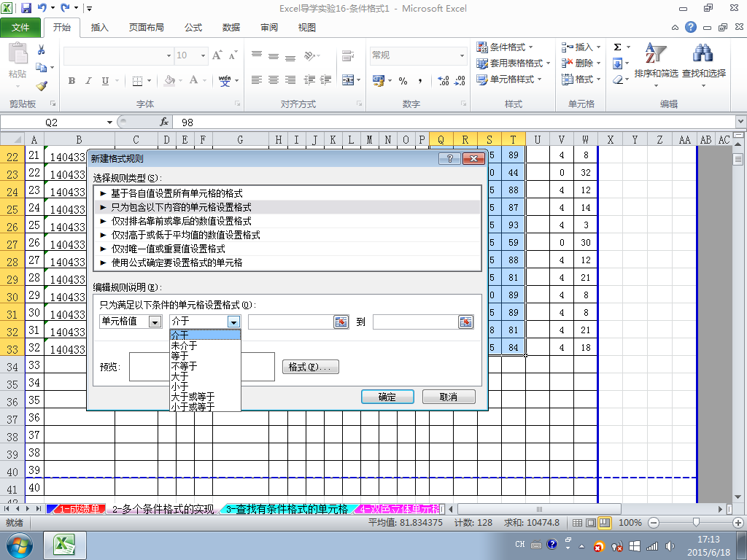The image size is (747, 560).
Task: Open the 文件 tab
Action: (x=20, y=28)
